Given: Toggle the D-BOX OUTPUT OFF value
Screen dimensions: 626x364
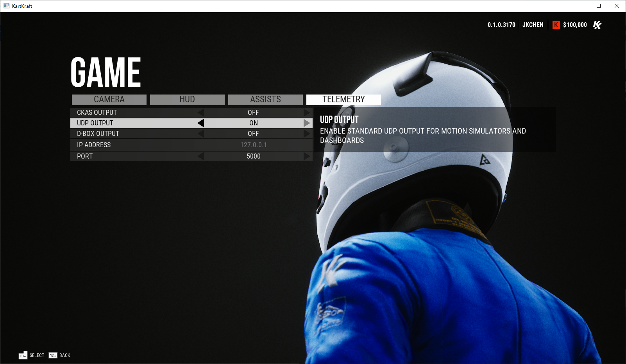Looking at the screenshot, I should pos(253,134).
